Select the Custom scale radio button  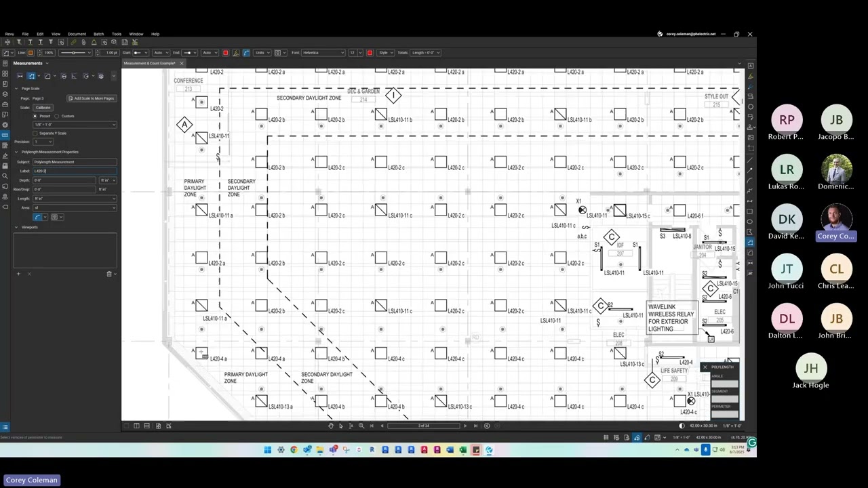point(57,116)
